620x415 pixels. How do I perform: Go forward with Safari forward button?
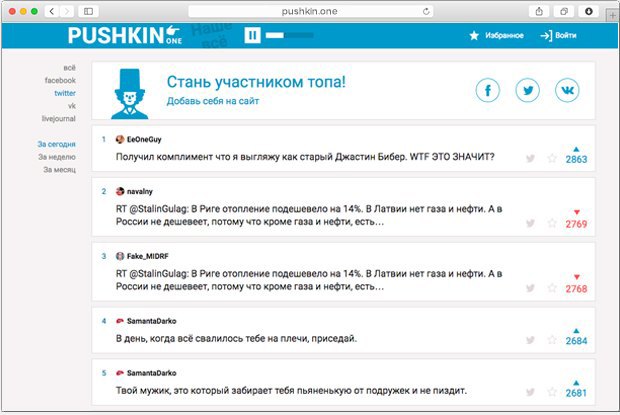(x=67, y=11)
